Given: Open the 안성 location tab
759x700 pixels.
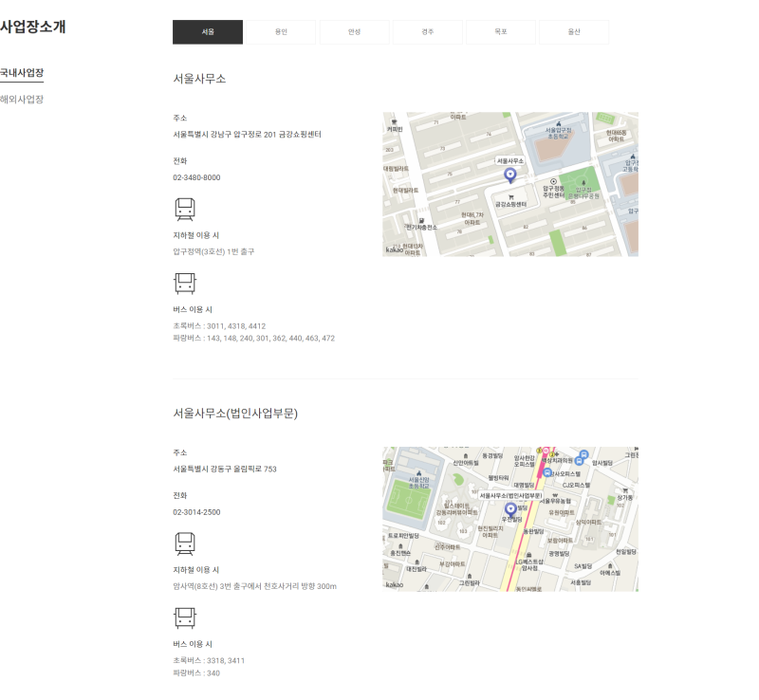Looking at the screenshot, I should (x=354, y=32).
